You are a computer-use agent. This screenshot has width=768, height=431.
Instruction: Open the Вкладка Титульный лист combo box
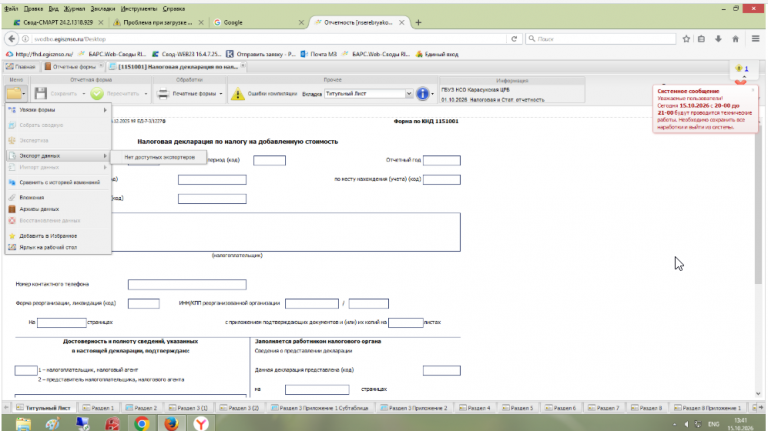point(368,94)
